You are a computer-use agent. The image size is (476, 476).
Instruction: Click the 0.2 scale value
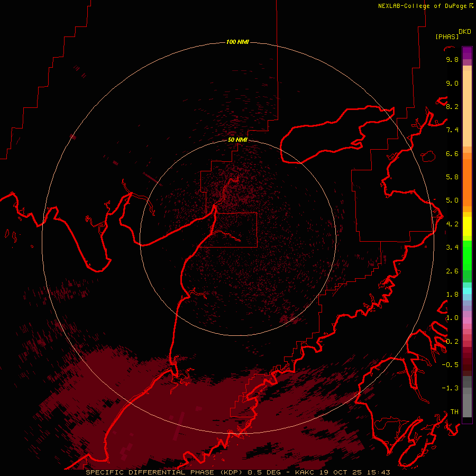[452, 342]
